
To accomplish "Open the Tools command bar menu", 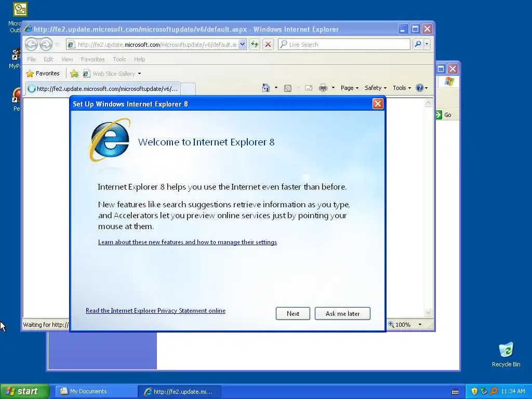I will click(x=402, y=88).
